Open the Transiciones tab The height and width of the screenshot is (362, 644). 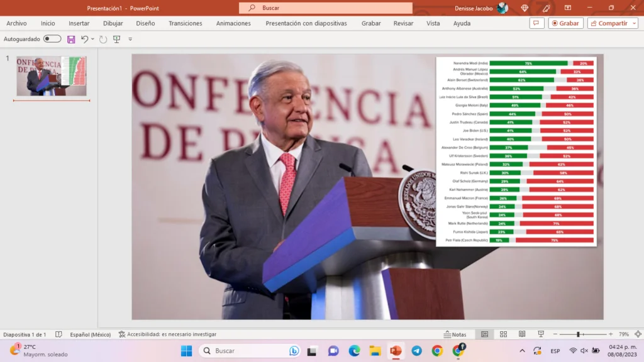coord(186,23)
